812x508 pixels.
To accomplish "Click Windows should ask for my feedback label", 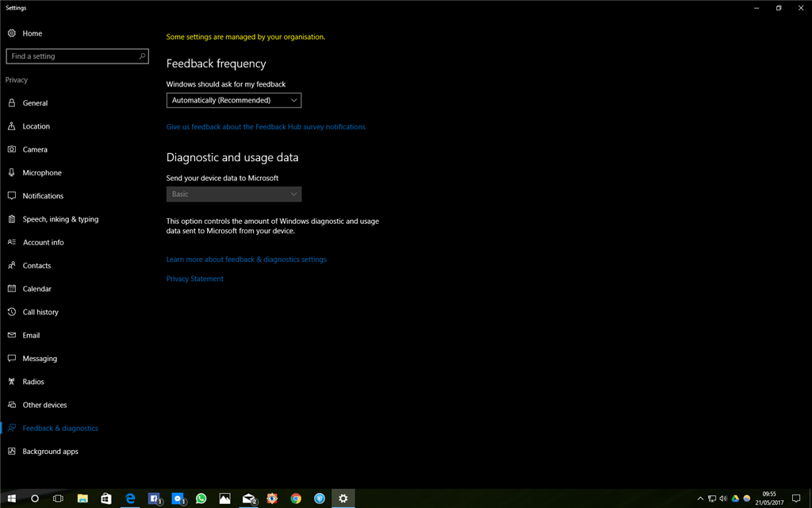I will pos(226,84).
